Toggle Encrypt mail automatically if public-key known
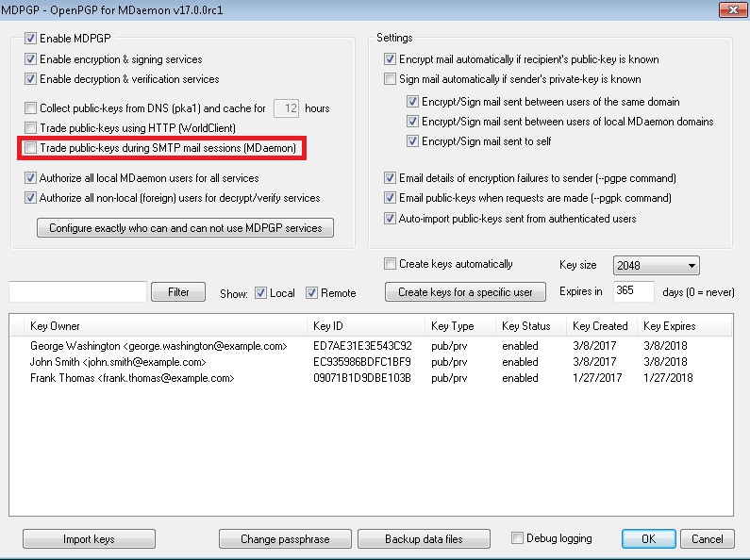This screenshot has width=750, height=560. click(390, 59)
